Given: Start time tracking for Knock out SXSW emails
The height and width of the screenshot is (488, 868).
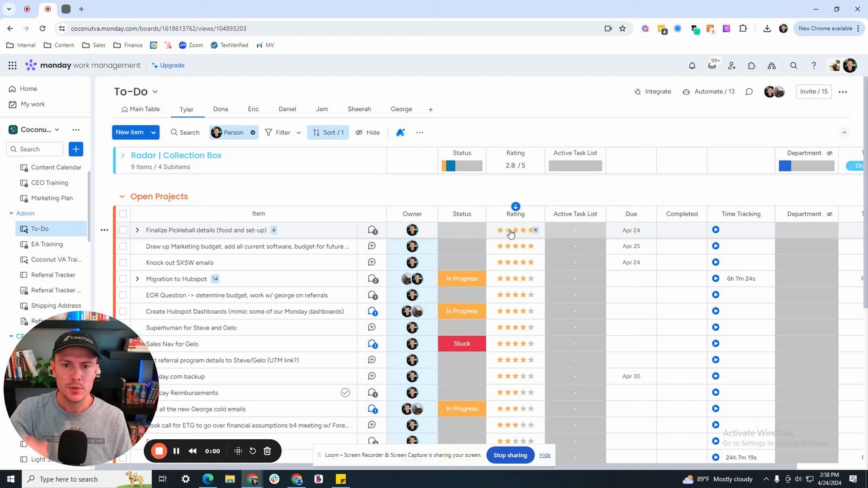Looking at the screenshot, I should coord(715,262).
